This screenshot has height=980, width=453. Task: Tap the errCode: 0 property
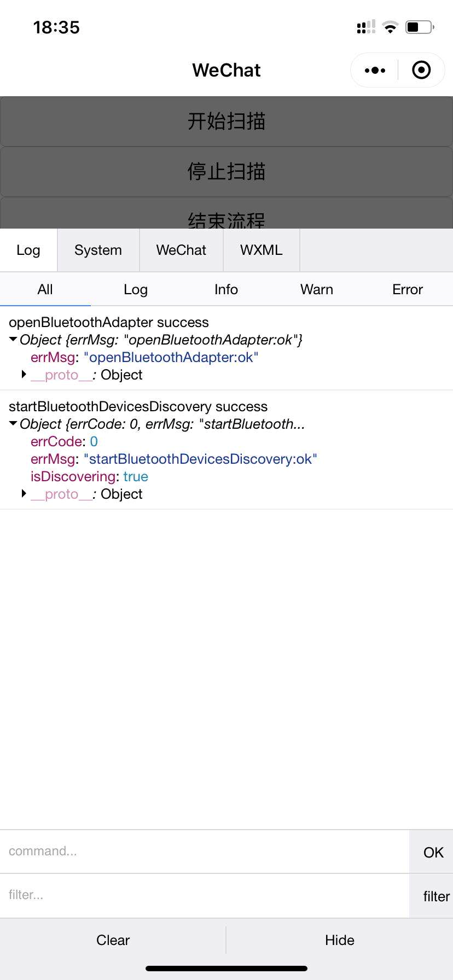pyautogui.click(x=64, y=441)
